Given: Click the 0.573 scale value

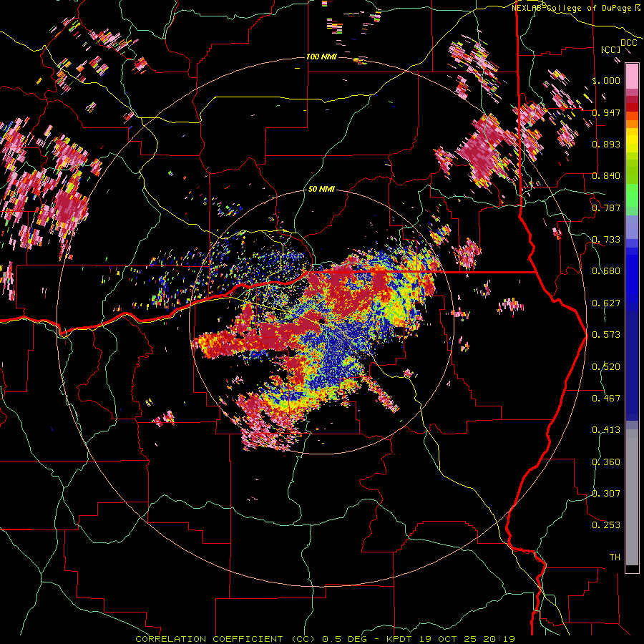Looking at the screenshot, I should 606,335.
